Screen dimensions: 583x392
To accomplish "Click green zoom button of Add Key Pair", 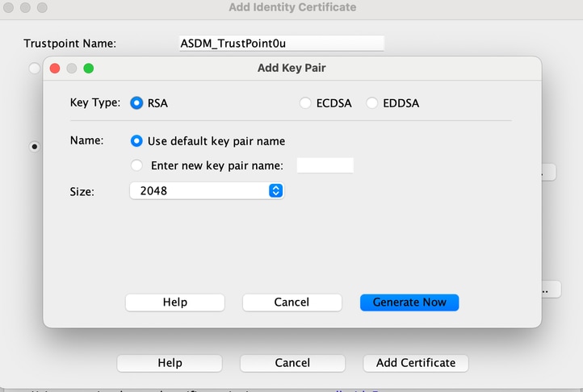I will (89, 69).
